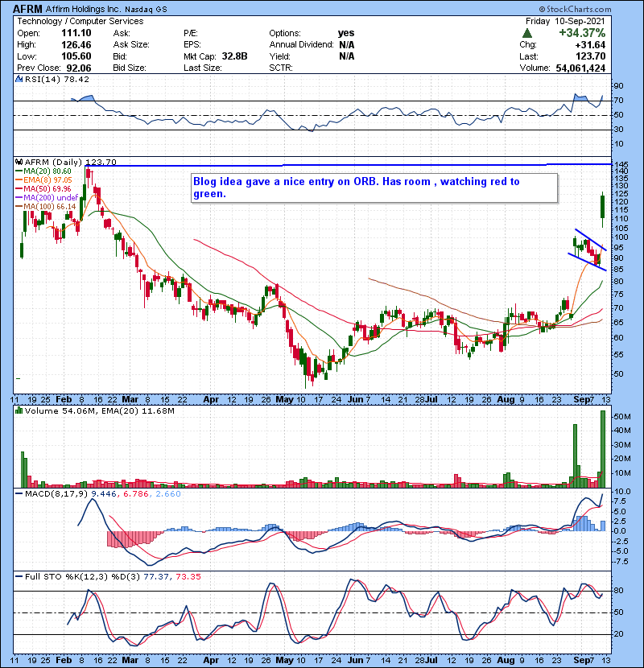
Task: Click the volume bars icon beside Volume 54.06M
Action: [x=19, y=410]
